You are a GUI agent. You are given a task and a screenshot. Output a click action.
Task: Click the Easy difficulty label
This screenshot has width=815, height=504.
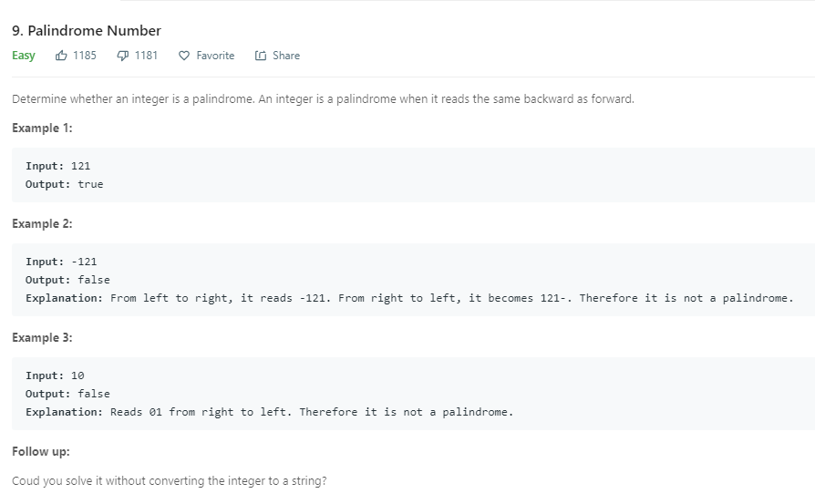pyautogui.click(x=24, y=56)
